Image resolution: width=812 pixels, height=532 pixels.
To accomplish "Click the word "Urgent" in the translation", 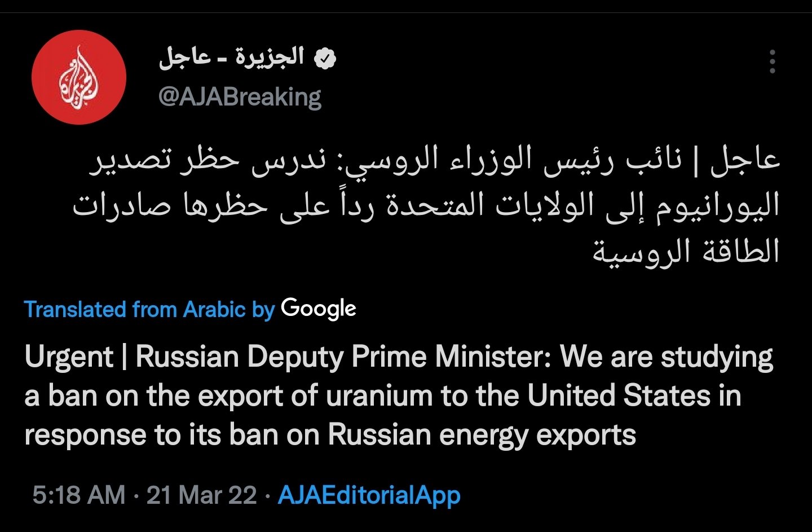I will tap(69, 357).
